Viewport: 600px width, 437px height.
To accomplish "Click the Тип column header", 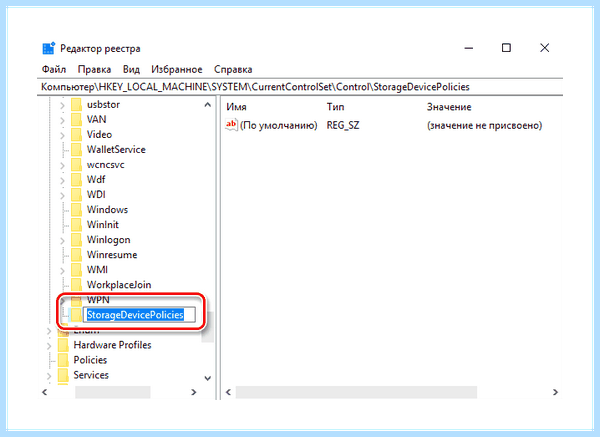I will tap(335, 107).
